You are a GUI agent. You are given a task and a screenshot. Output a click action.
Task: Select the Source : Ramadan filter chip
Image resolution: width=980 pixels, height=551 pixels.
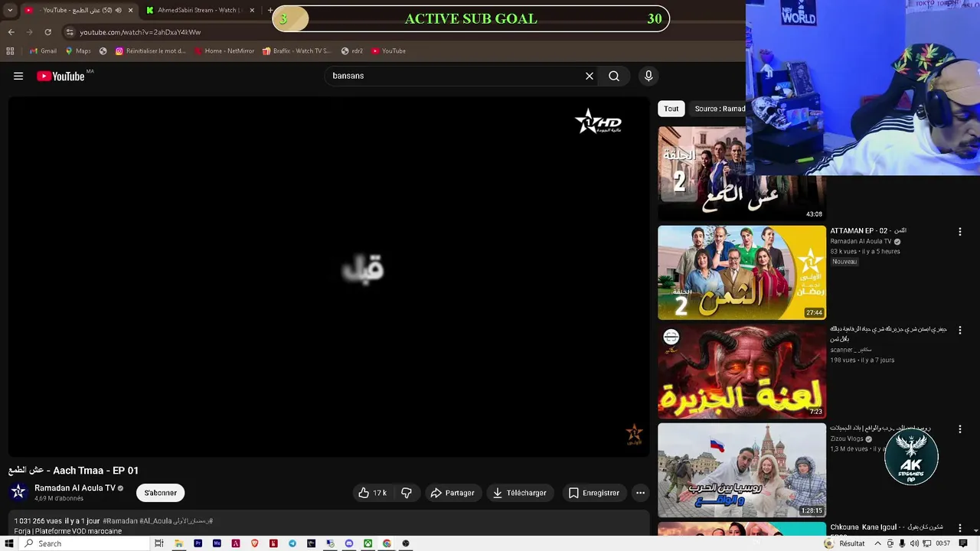[718, 109]
